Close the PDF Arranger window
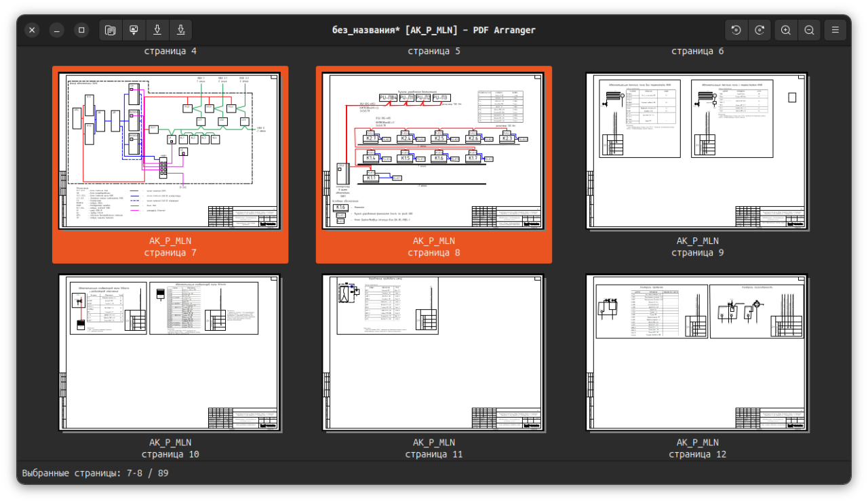 (33, 30)
